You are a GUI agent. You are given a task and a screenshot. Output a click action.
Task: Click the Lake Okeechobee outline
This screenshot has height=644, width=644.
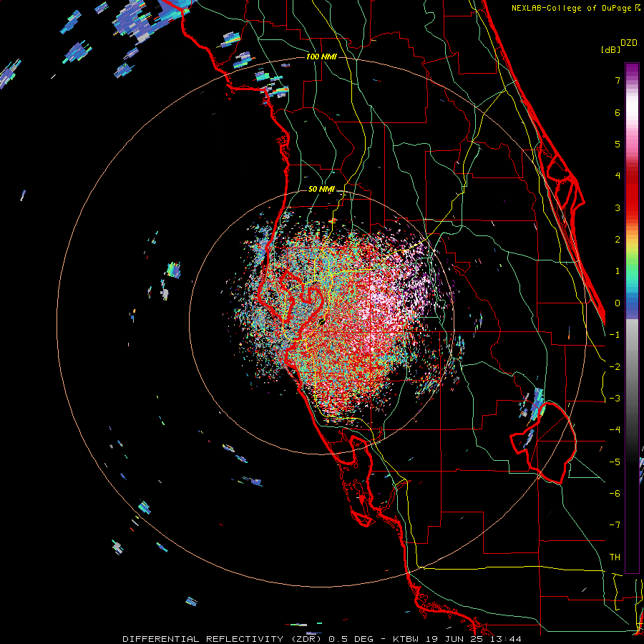point(544,443)
